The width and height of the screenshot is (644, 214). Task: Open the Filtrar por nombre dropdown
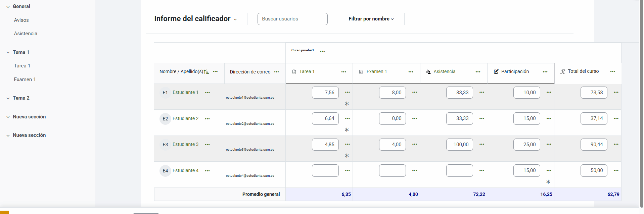(371, 19)
